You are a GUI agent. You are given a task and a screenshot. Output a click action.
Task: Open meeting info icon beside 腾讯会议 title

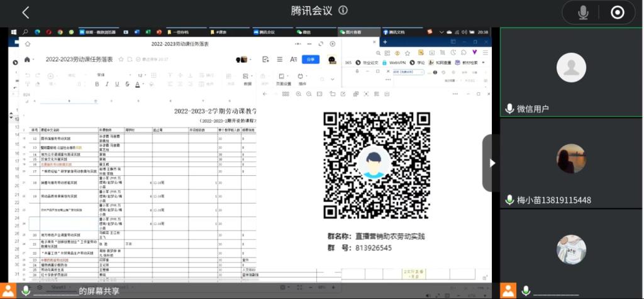(x=343, y=10)
